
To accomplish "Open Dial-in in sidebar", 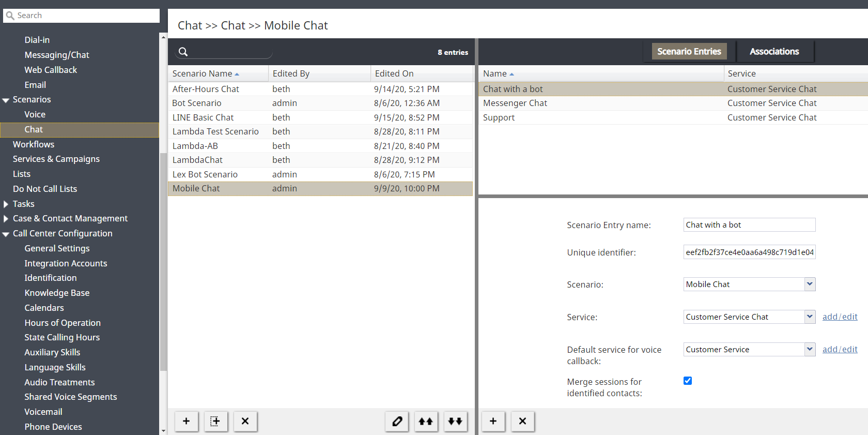I will tap(37, 40).
